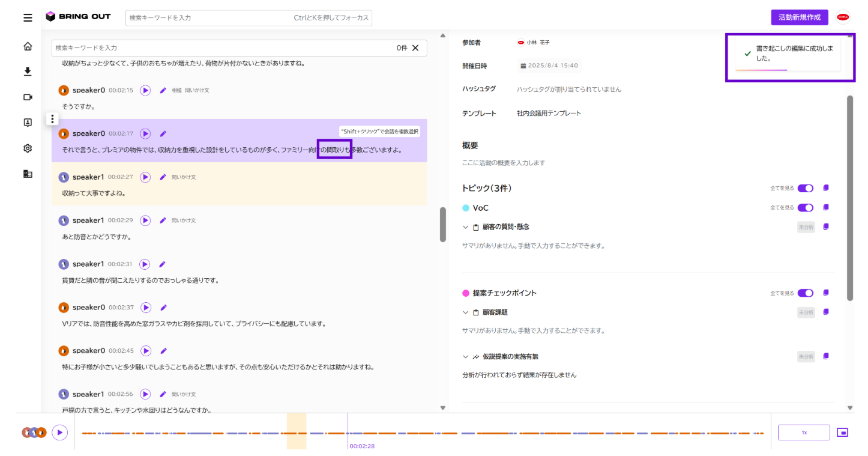The height and width of the screenshot is (456, 868).
Task: Collapse the 顧客の質問・懸念 section
Action: [465, 227]
